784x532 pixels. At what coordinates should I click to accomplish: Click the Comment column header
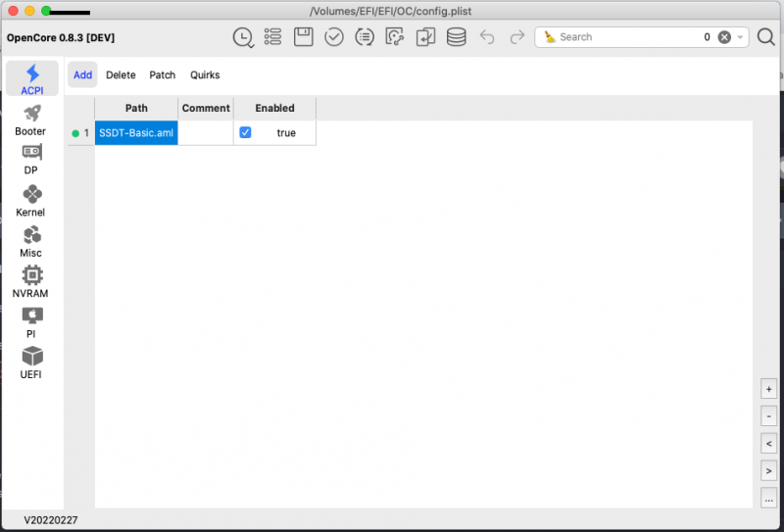[x=206, y=108]
